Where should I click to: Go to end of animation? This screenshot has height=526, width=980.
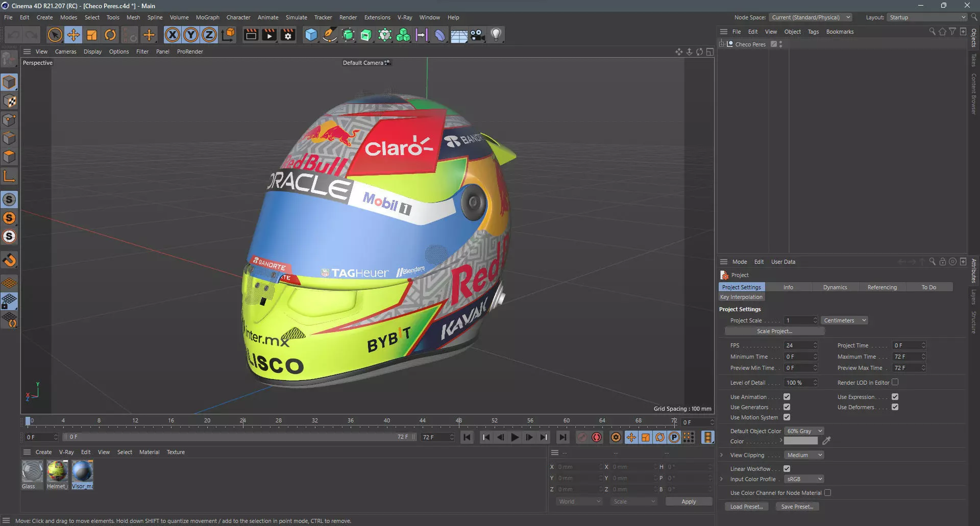pyautogui.click(x=562, y=437)
